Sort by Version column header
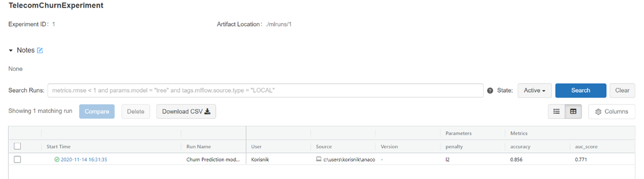The image size is (644, 179). [x=389, y=147]
